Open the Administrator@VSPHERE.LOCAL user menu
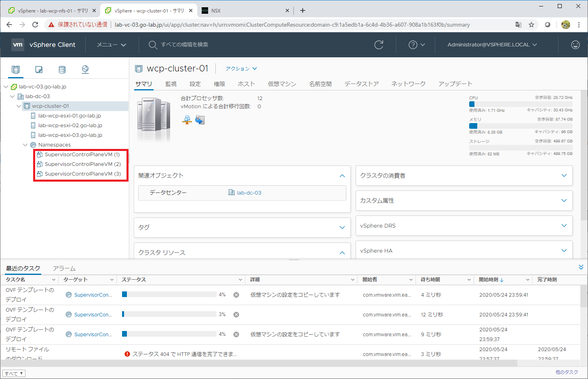Screen dimensions: 588x379 click(492, 45)
